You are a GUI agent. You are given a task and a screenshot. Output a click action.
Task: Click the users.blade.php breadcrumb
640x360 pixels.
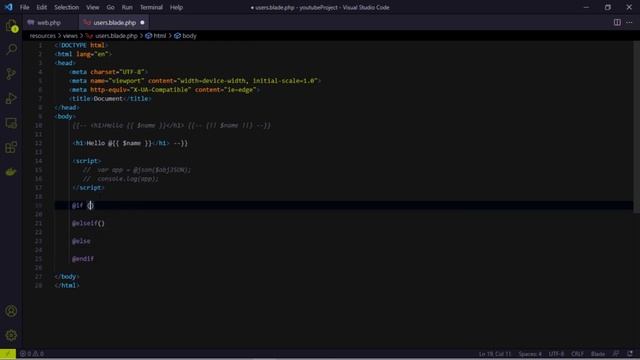[x=116, y=36]
